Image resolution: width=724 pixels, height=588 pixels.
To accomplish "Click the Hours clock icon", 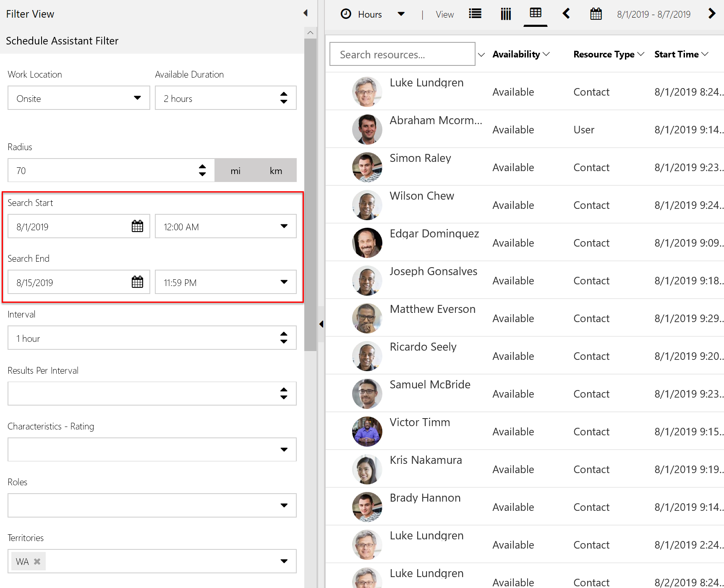I will [346, 14].
